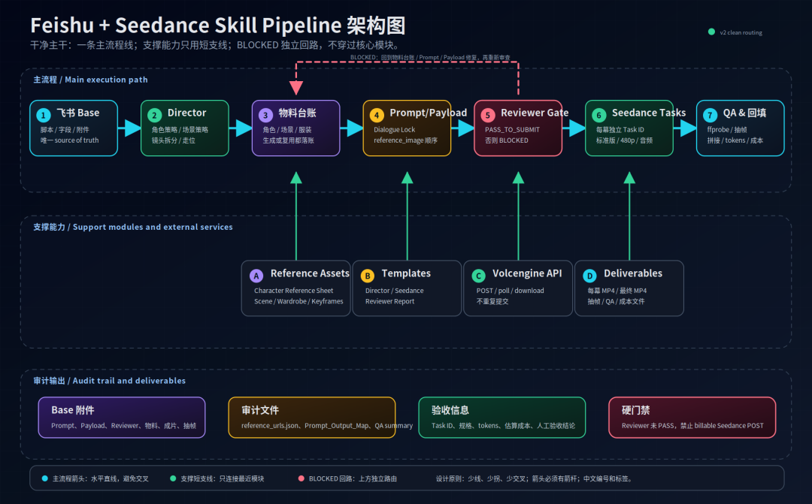Click the yellow B badge on Templates
Image resolution: width=812 pixels, height=504 pixels.
pyautogui.click(x=367, y=276)
